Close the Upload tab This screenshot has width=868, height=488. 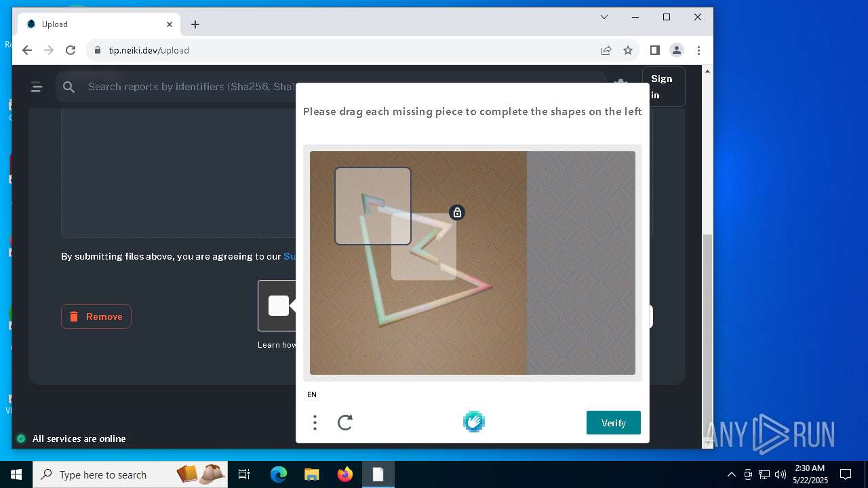click(x=170, y=24)
